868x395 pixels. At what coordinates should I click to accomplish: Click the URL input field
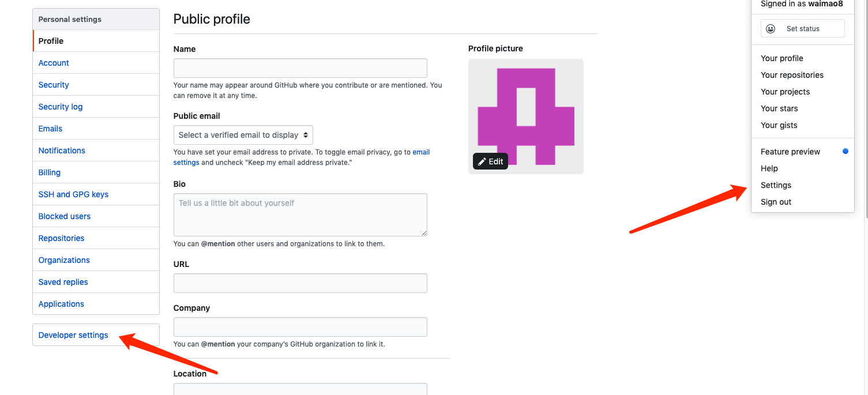point(300,283)
